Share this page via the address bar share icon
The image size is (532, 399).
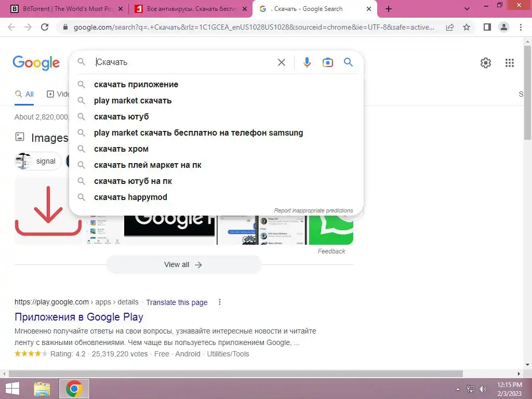click(450, 27)
